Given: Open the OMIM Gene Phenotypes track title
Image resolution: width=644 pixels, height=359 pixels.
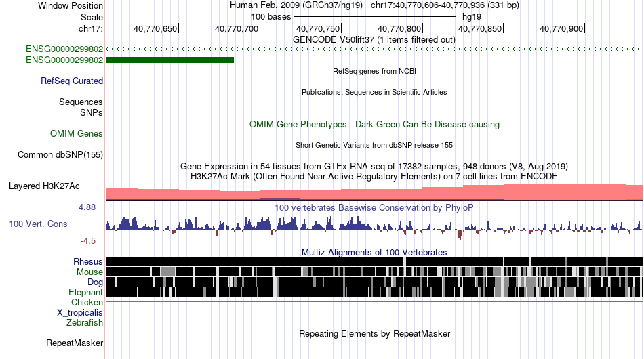Looking at the screenshot, I should 374,125.
